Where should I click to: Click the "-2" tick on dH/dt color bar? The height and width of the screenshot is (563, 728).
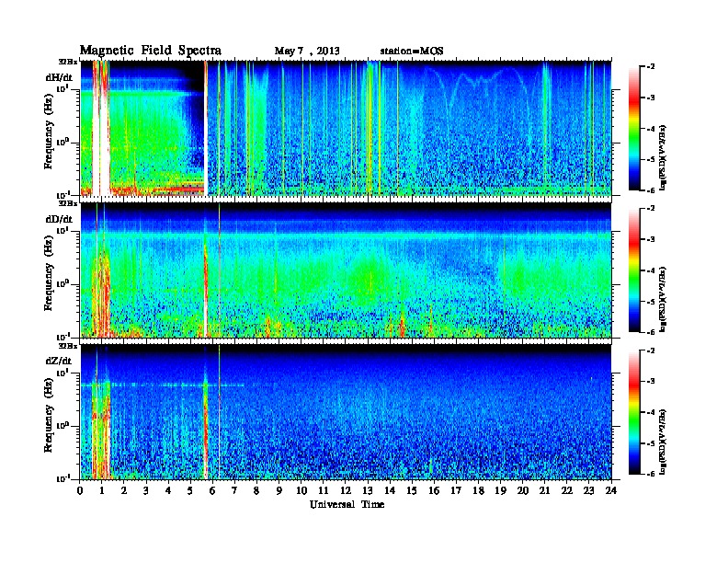(x=652, y=67)
